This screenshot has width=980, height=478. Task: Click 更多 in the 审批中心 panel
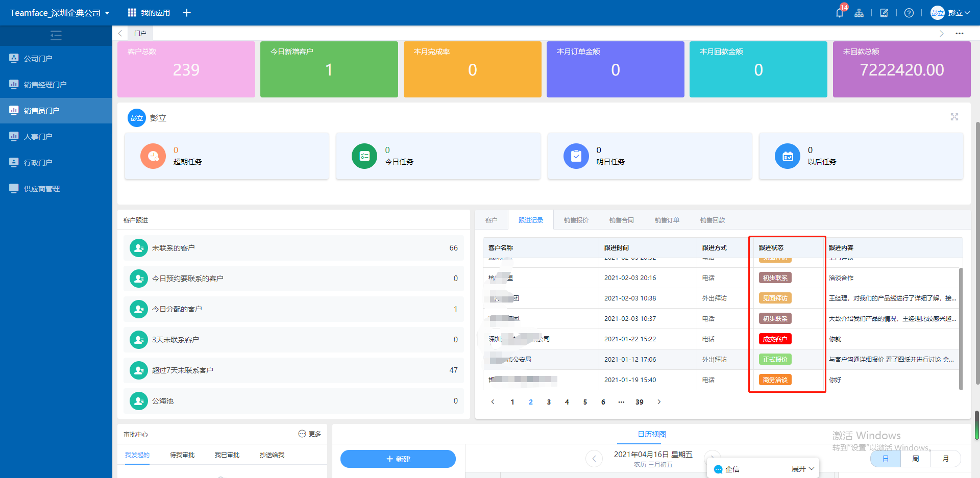(x=314, y=434)
